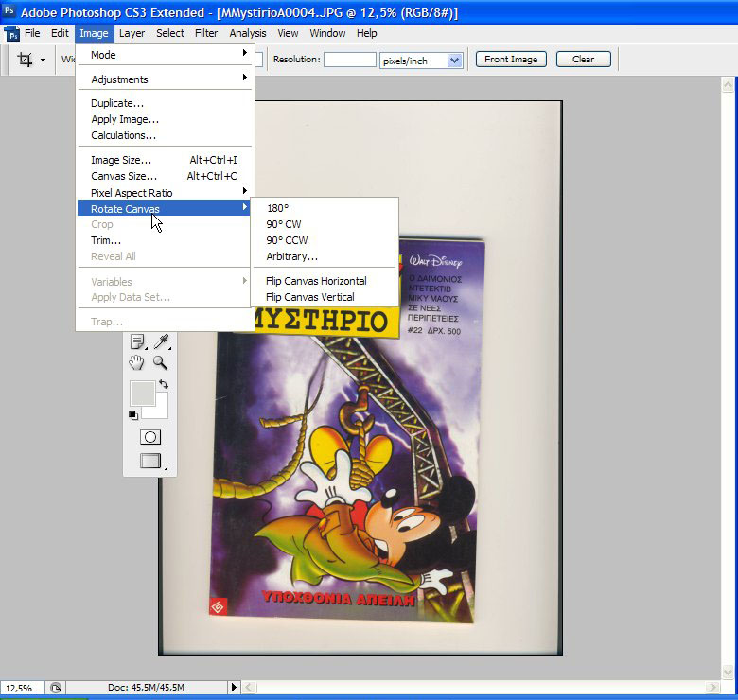Click the Photoshop document icon in menu bar
This screenshot has height=700, width=738.
11,34
